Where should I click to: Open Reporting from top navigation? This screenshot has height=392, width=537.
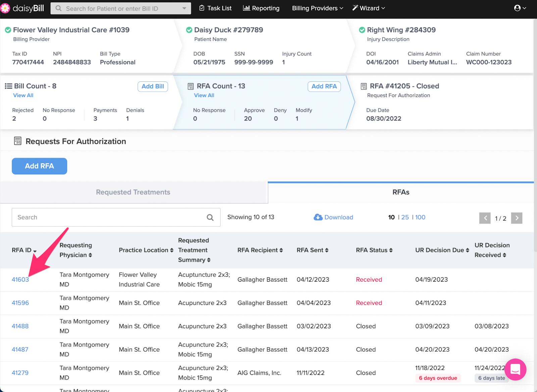tap(261, 8)
